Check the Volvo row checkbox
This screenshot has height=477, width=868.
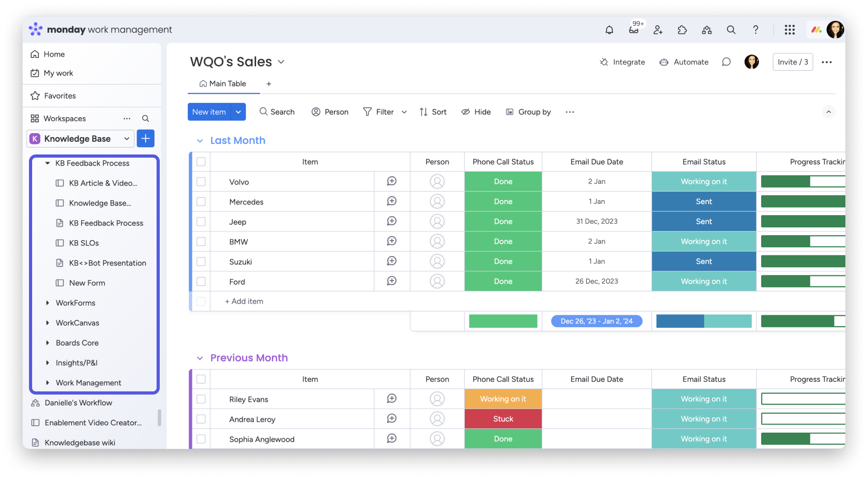[201, 182]
